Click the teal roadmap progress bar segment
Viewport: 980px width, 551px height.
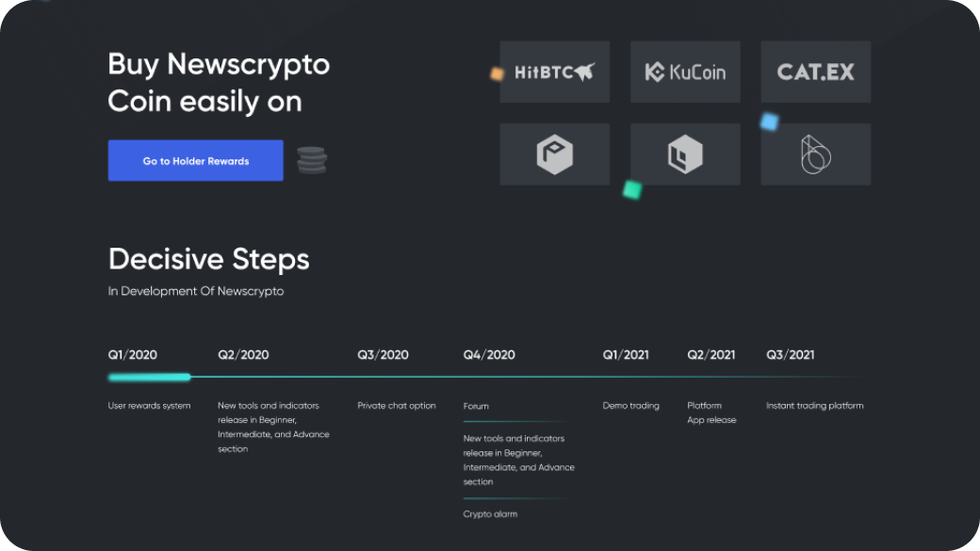[150, 377]
